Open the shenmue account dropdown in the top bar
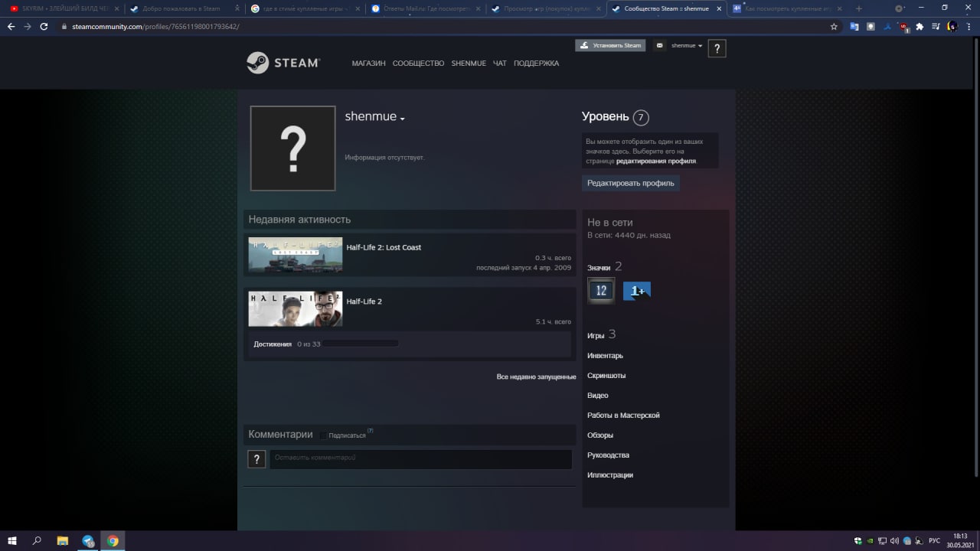Screen dimensions: 980x551 tap(687, 45)
